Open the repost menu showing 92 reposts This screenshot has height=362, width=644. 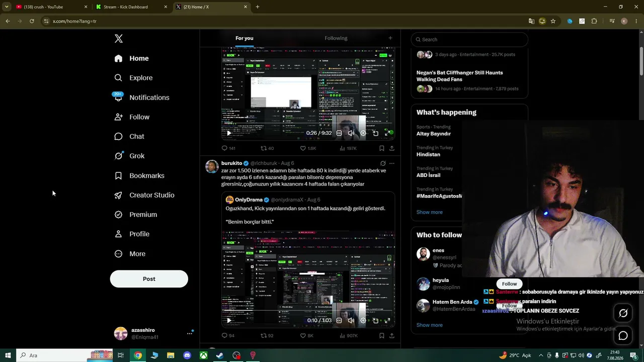tap(267, 335)
